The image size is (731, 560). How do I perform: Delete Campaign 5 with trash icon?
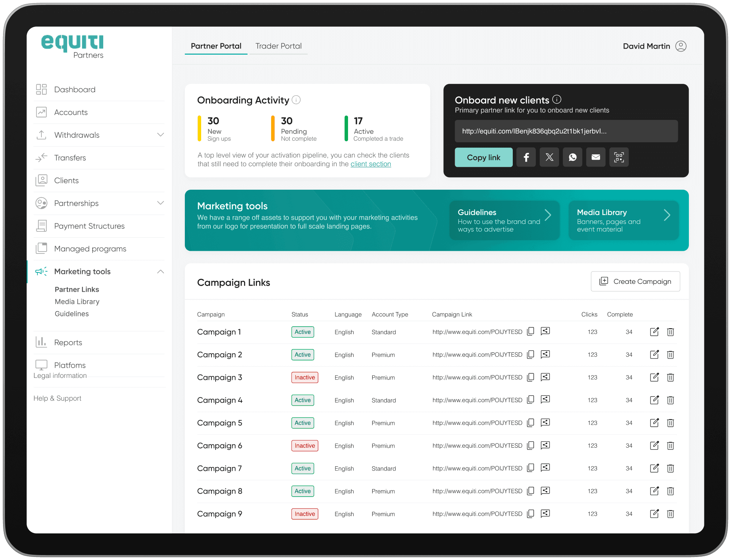pyautogui.click(x=670, y=423)
